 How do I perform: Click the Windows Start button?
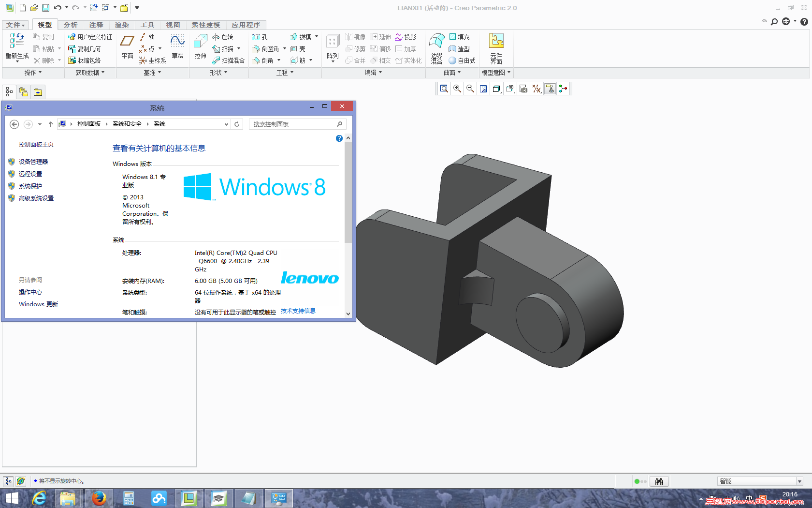click(12, 498)
